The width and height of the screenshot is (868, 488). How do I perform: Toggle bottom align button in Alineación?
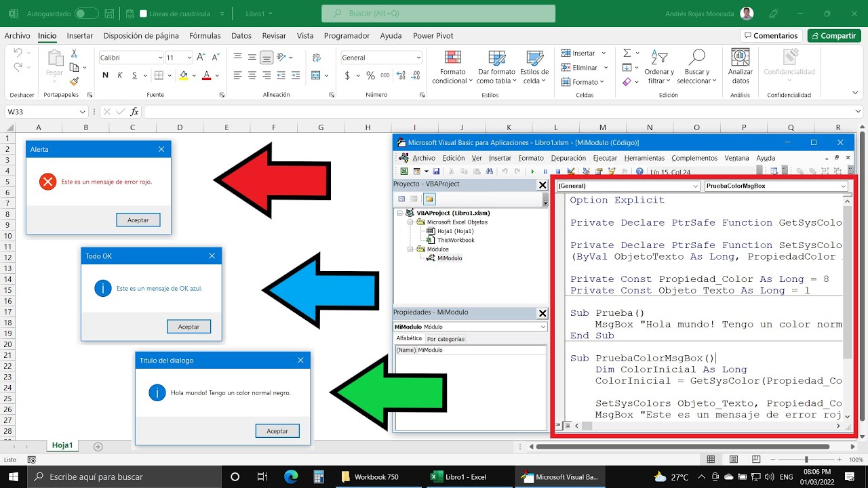(x=267, y=57)
